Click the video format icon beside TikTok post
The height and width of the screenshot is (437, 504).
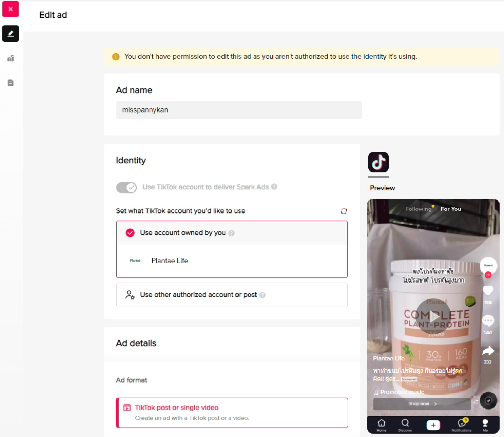pos(127,407)
